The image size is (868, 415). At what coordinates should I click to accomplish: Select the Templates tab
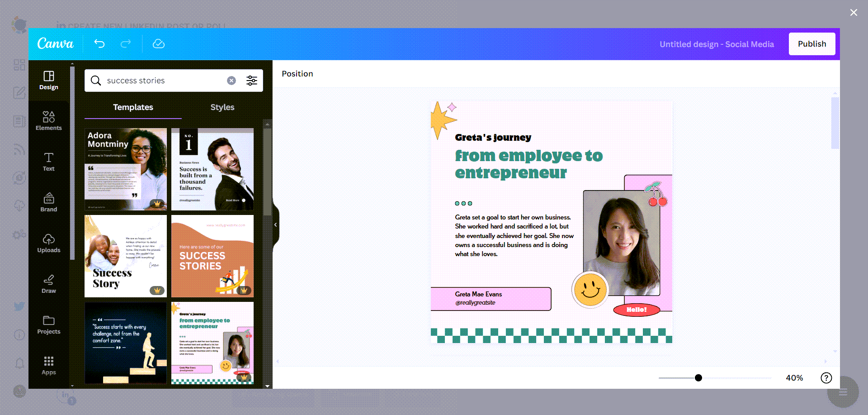pos(132,107)
